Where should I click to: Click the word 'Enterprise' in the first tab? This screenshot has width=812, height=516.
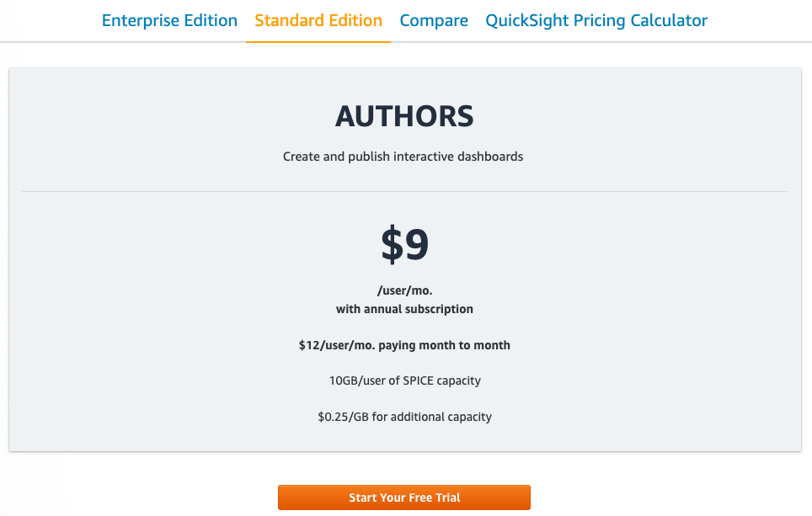pyautogui.click(x=141, y=21)
